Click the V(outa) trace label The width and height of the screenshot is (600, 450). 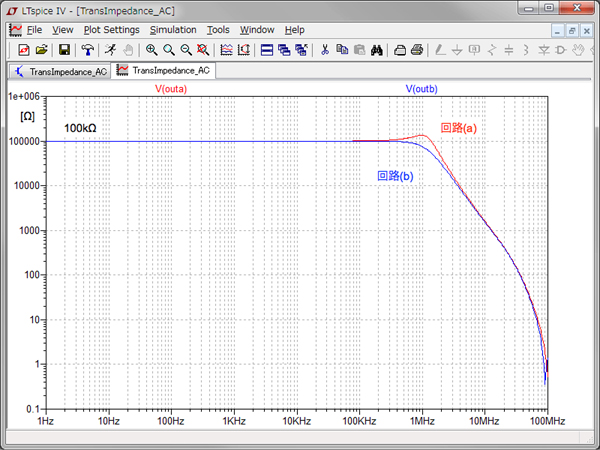(171, 89)
